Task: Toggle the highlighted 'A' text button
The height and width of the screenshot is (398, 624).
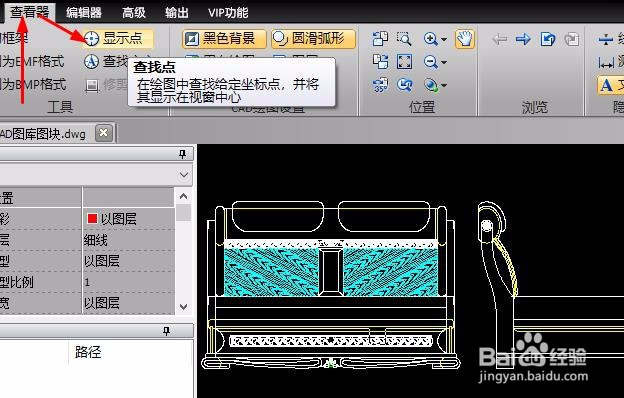Action: point(610,85)
